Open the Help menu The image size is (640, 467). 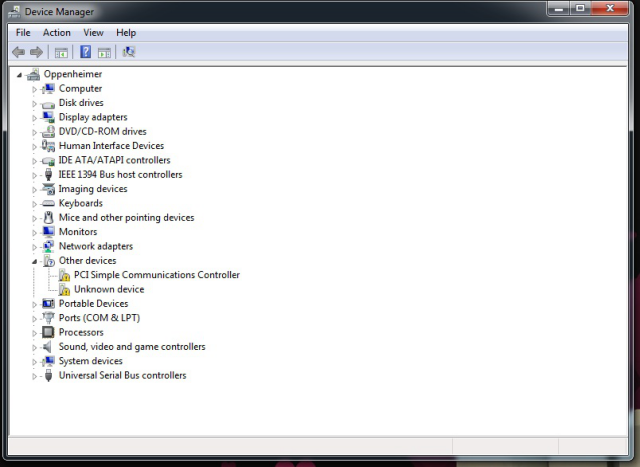[126, 33]
